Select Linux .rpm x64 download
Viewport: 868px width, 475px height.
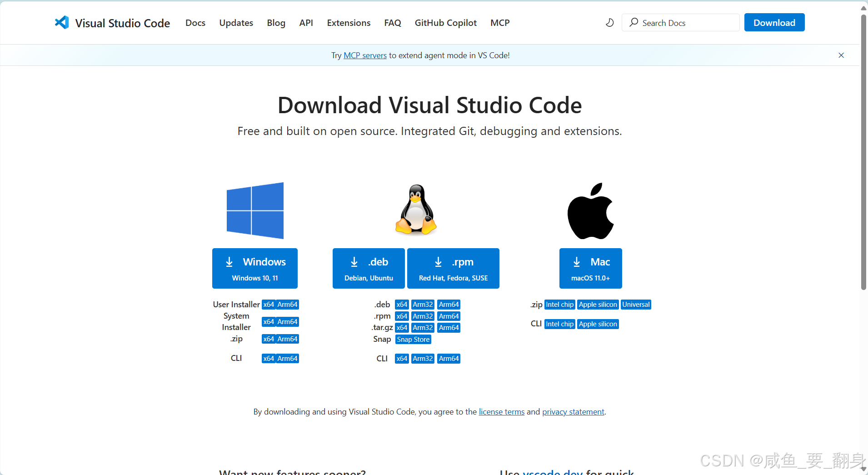click(x=402, y=316)
